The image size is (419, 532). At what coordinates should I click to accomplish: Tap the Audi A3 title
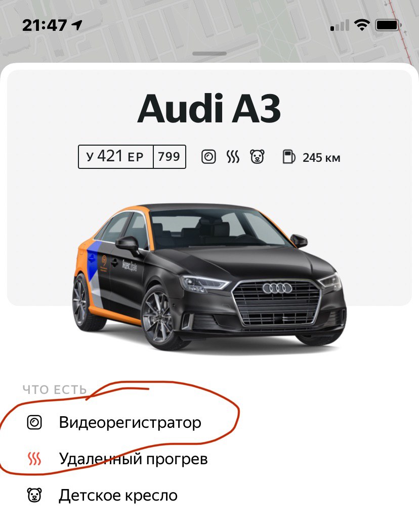[209, 109]
